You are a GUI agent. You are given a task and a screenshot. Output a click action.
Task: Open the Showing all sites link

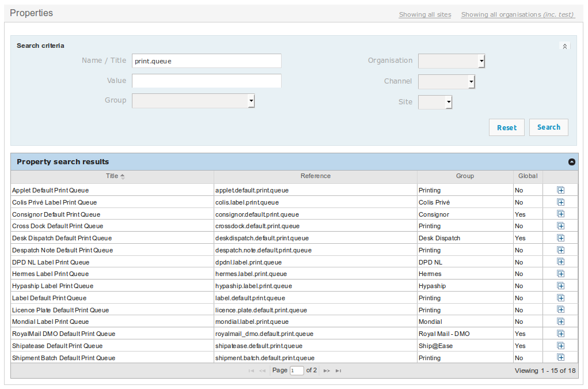(x=425, y=14)
